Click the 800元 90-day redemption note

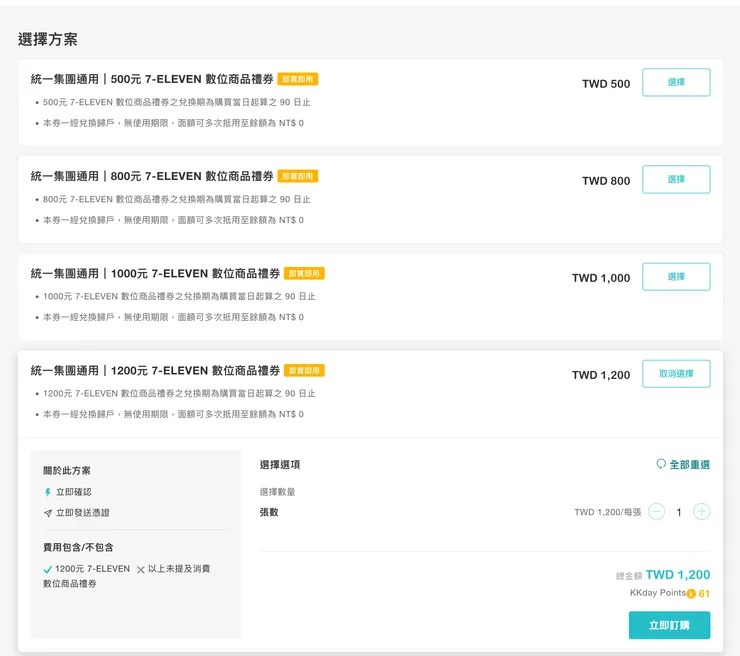pyautogui.click(x=177, y=200)
